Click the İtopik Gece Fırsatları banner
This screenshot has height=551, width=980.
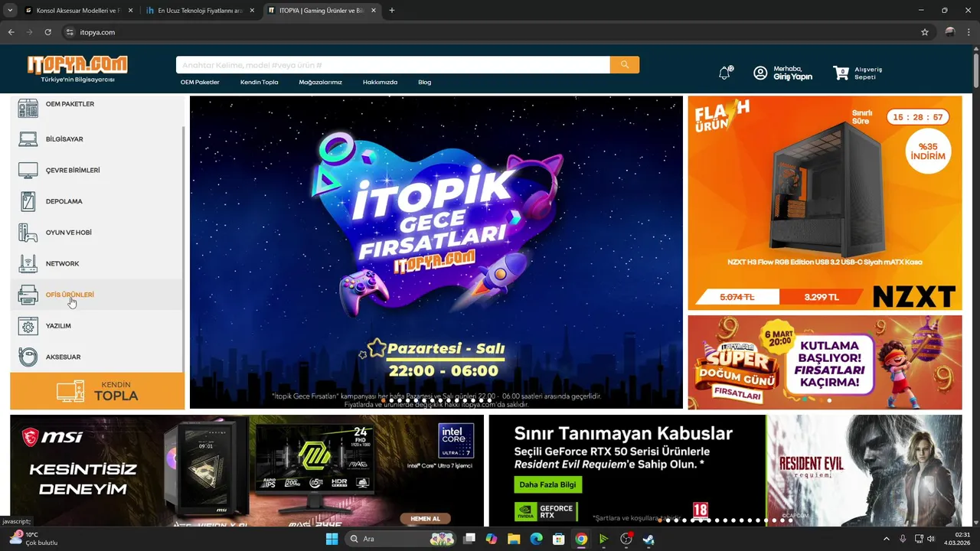(436, 252)
